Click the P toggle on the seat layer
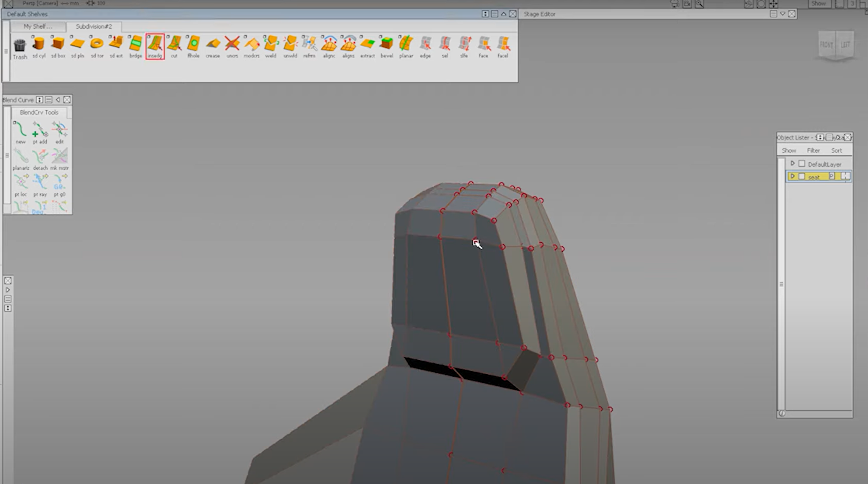 click(x=832, y=176)
